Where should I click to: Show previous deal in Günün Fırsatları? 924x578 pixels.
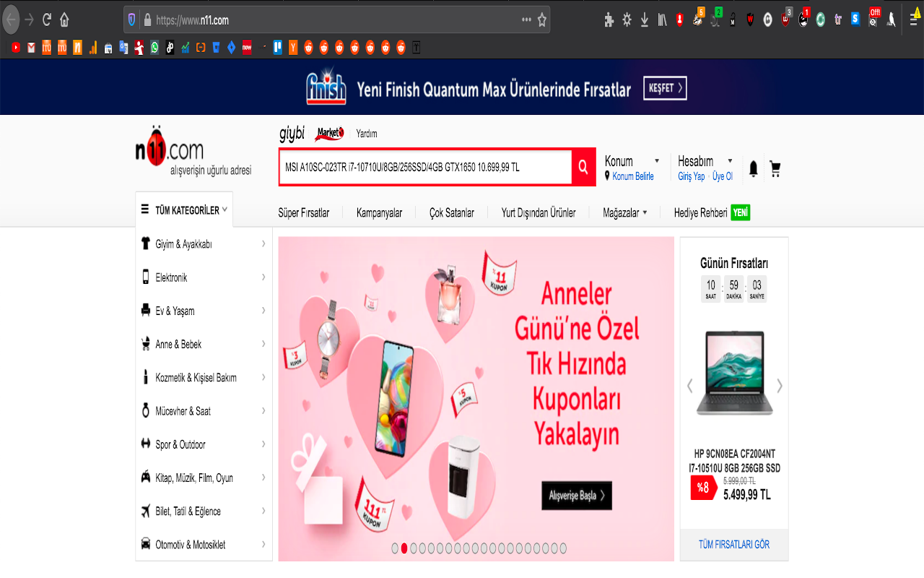689,386
